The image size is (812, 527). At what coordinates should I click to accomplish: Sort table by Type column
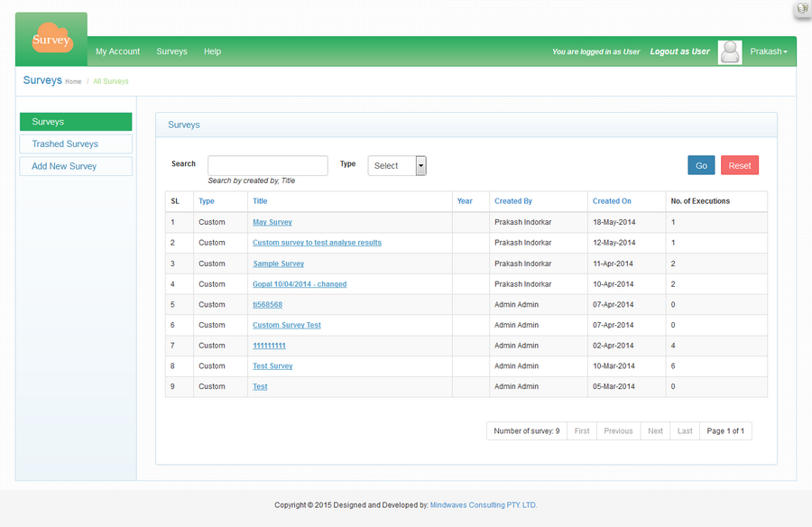206,201
